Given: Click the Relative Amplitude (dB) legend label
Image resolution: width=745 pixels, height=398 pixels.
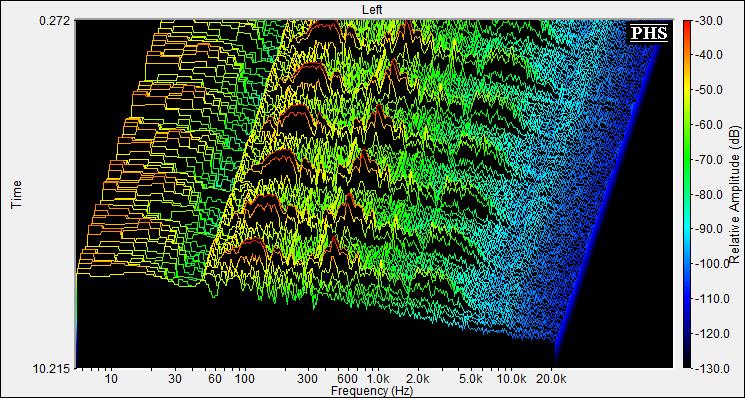Looking at the screenshot, I should [x=736, y=195].
